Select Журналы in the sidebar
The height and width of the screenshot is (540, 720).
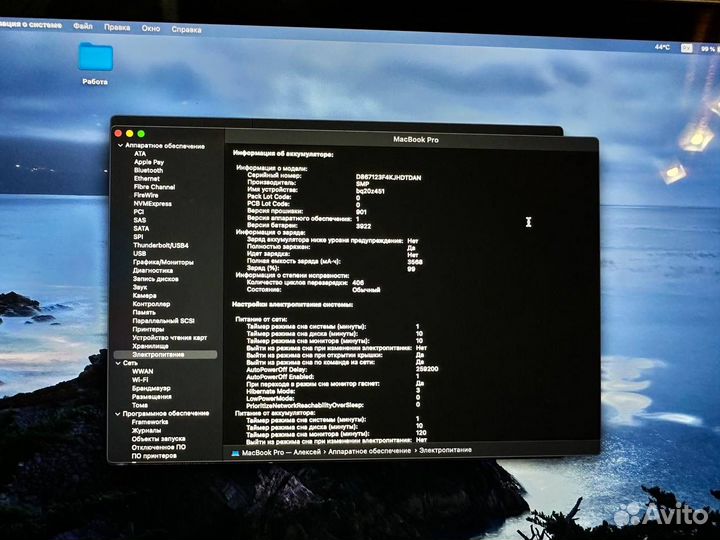[x=146, y=430]
